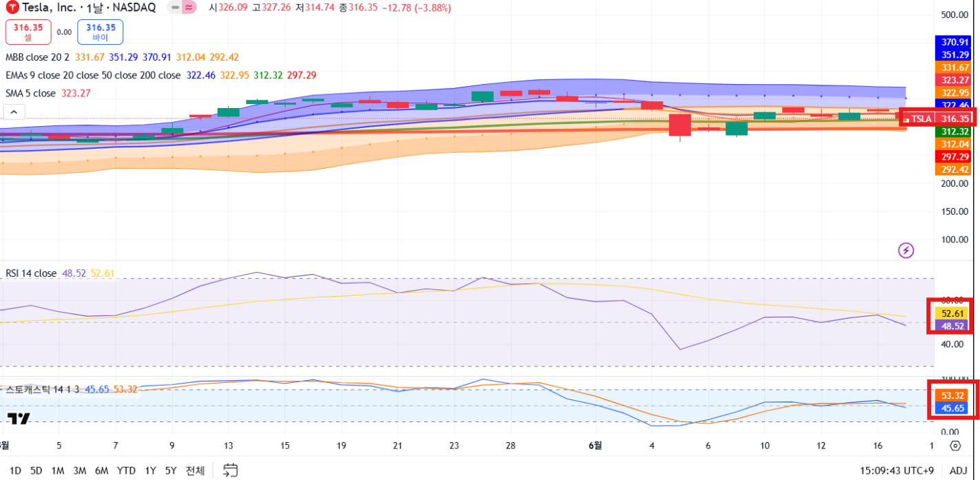980x480 pixels.
Task: Switch to the YTD time range
Action: [126, 470]
